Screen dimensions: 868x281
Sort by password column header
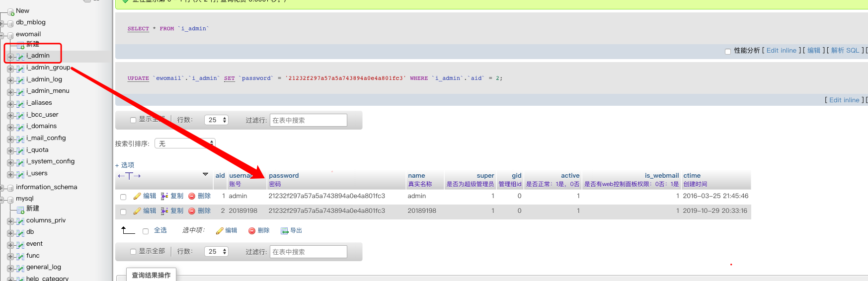[284, 176]
